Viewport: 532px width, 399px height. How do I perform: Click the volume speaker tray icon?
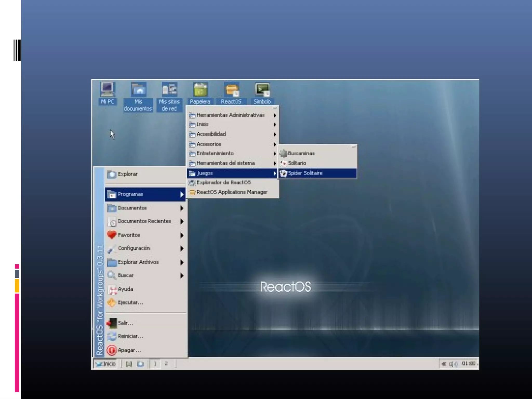(x=454, y=364)
